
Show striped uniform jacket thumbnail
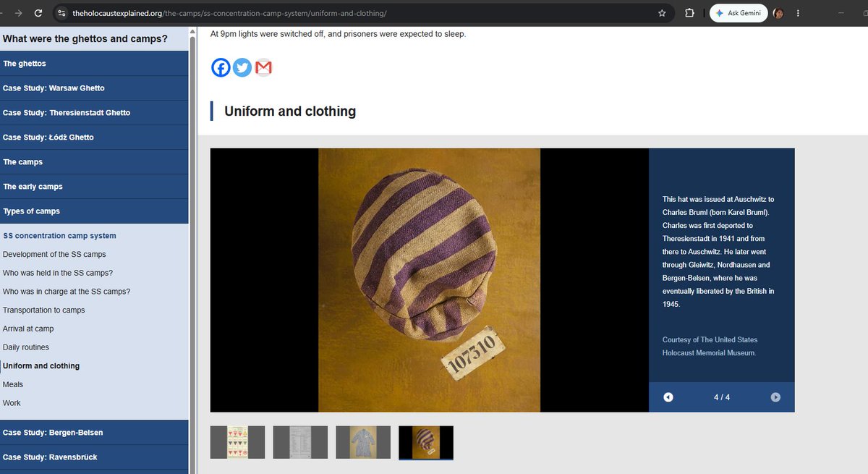363,442
